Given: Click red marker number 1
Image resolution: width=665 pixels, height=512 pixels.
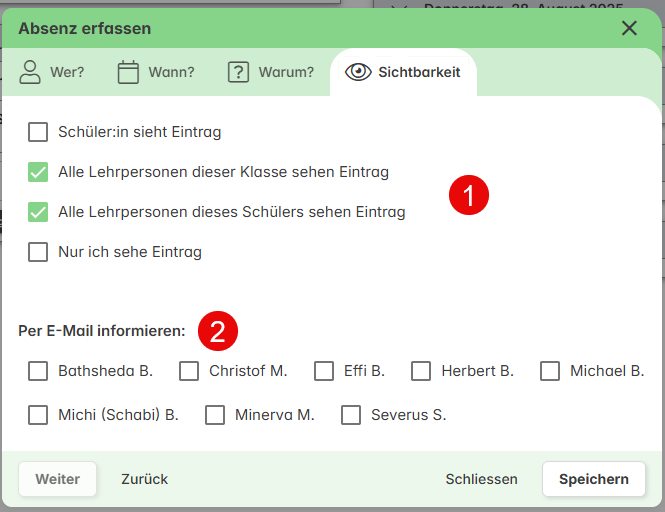Looking at the screenshot, I should coord(468,194).
